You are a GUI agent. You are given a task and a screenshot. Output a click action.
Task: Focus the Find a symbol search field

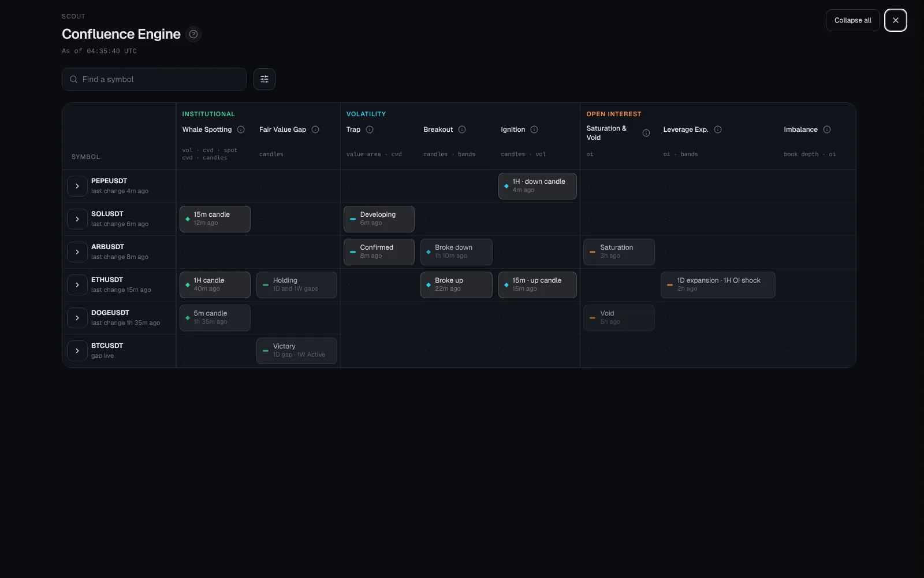point(154,79)
